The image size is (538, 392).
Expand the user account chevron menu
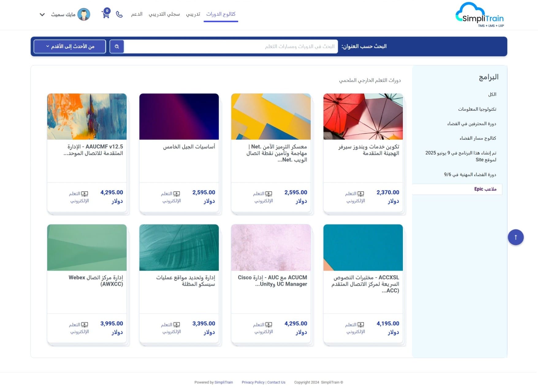coord(42,14)
